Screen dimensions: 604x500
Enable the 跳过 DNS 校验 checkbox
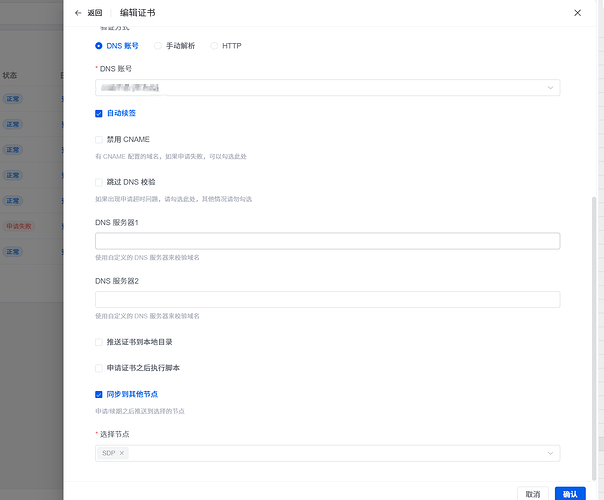99,182
